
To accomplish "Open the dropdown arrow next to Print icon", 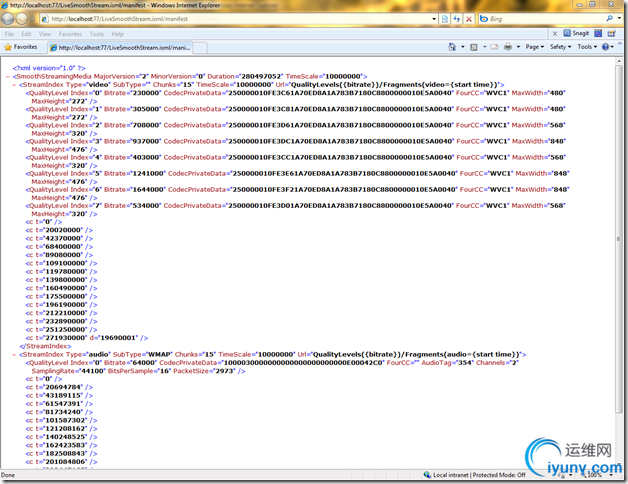I will tap(518, 47).
